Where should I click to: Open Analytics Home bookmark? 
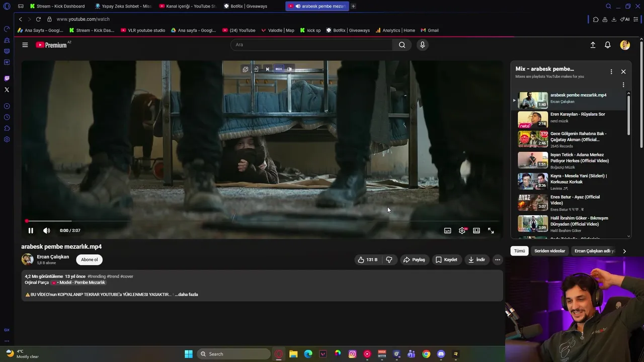point(395,30)
